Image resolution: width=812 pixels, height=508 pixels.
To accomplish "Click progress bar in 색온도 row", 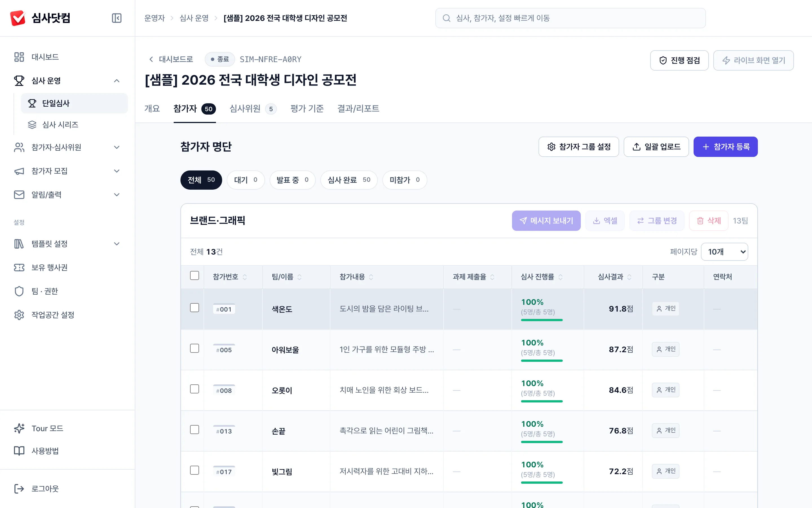I will (542, 320).
